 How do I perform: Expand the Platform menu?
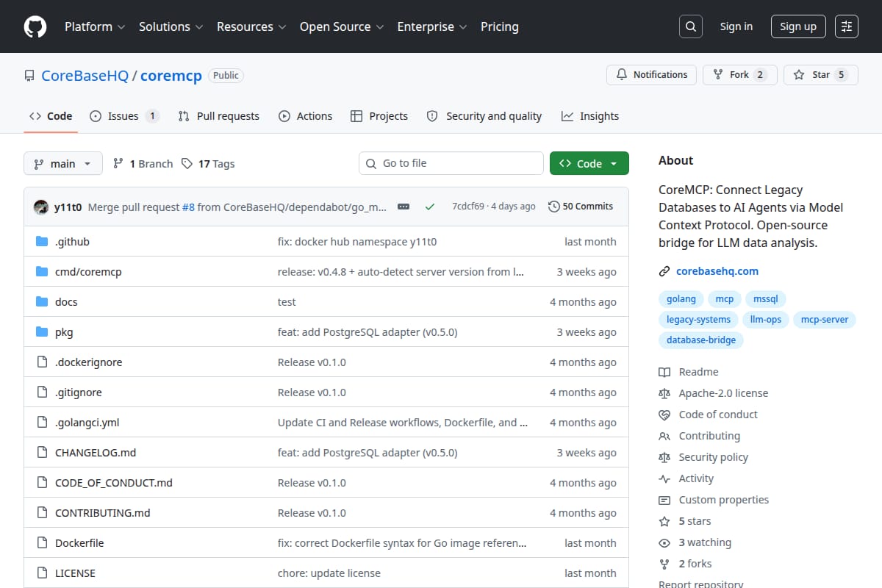(93, 26)
